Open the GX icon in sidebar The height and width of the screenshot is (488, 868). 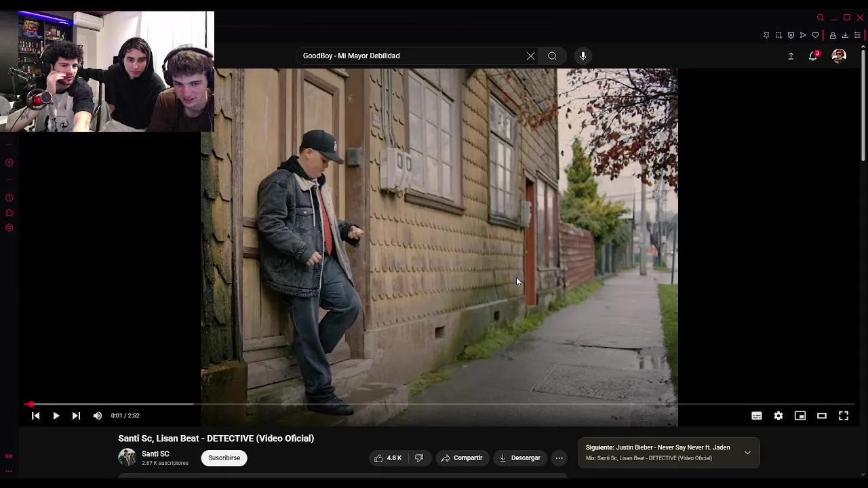pos(9,456)
